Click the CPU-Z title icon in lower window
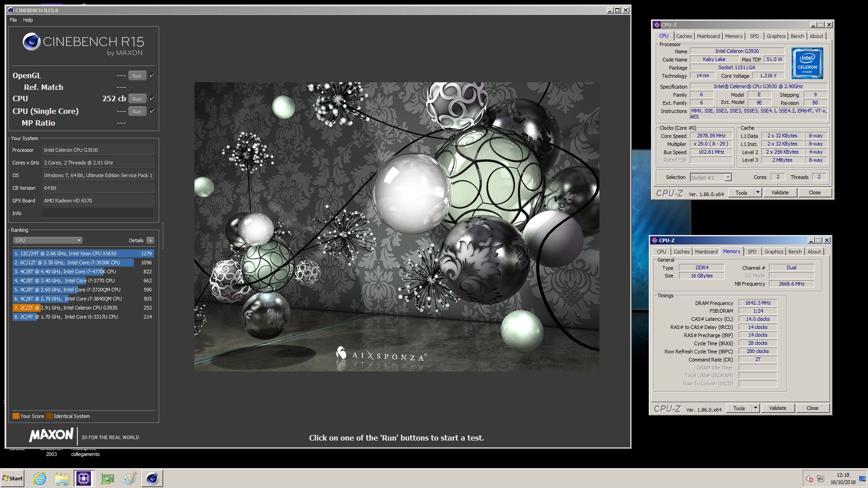The width and height of the screenshot is (868, 488). point(655,240)
